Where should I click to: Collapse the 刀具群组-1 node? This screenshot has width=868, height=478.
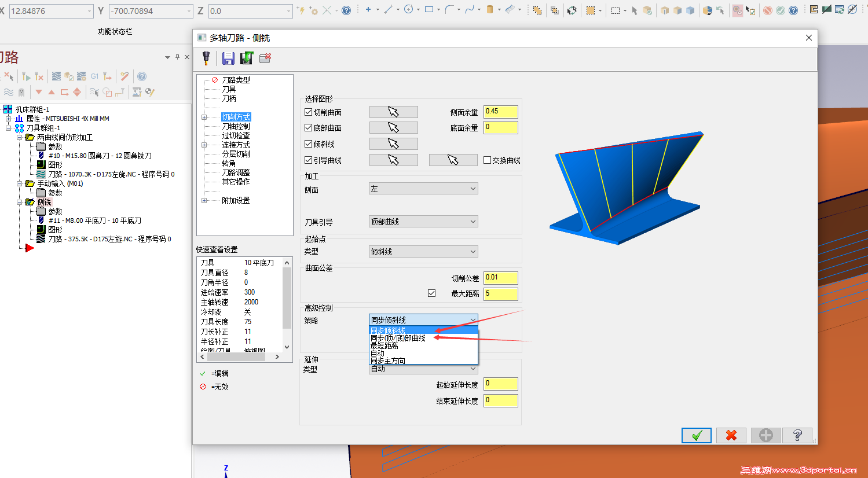pyautogui.click(x=9, y=128)
